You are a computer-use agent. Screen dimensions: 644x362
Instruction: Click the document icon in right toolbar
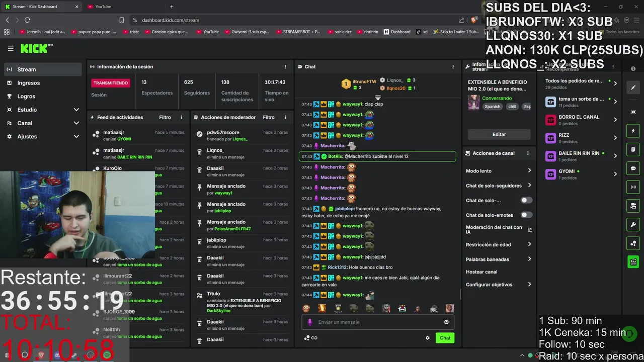tap(633, 150)
